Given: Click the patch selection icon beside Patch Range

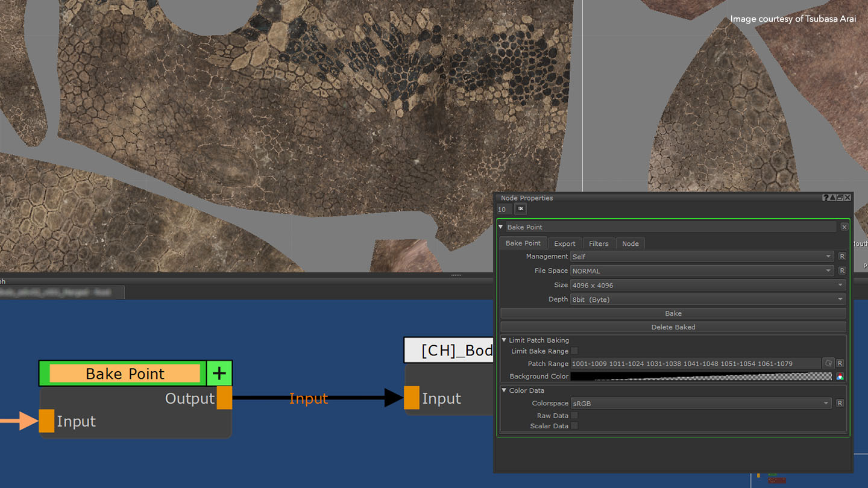Looking at the screenshot, I should coord(829,364).
